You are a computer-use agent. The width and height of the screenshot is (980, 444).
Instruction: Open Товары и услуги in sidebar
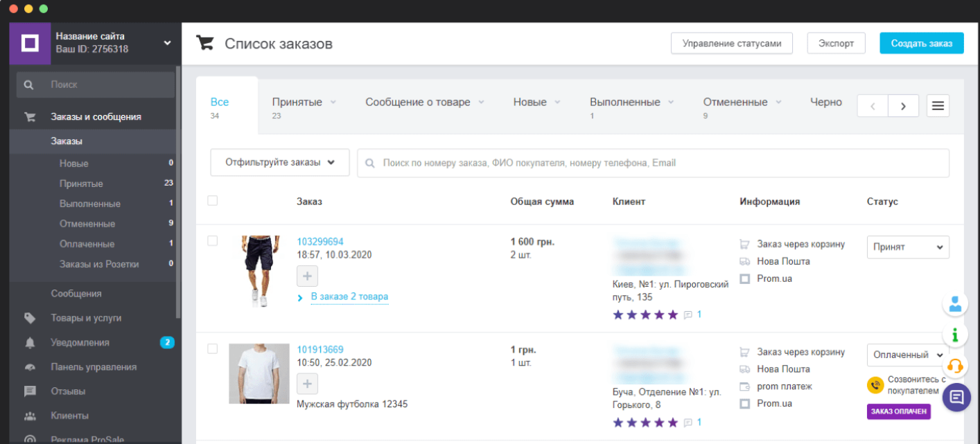86,318
